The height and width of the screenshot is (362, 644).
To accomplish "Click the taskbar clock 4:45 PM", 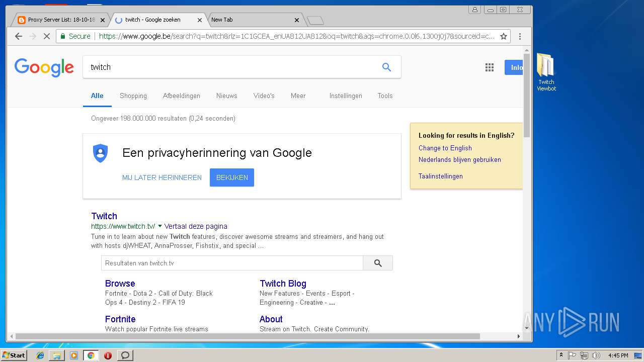I will pos(618,355).
